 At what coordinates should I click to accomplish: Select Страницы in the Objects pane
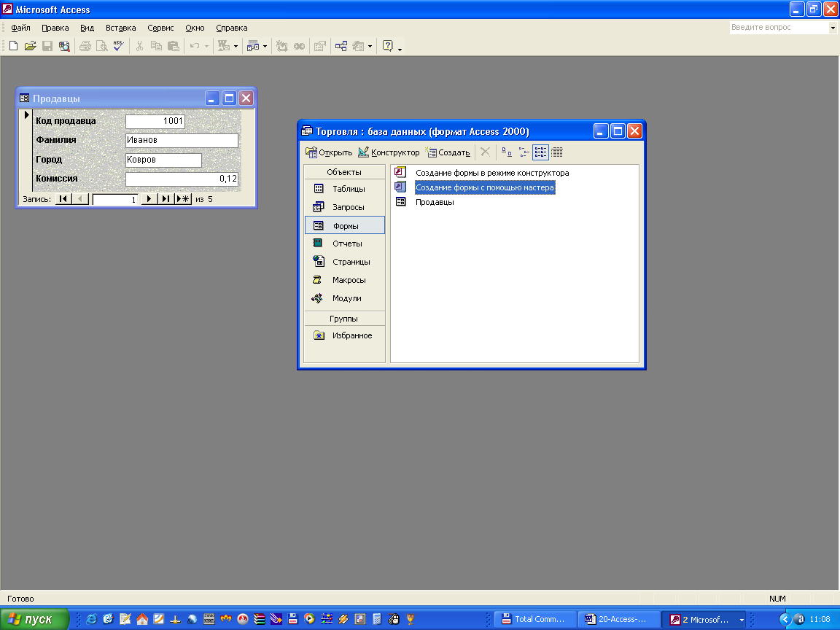[344, 262]
